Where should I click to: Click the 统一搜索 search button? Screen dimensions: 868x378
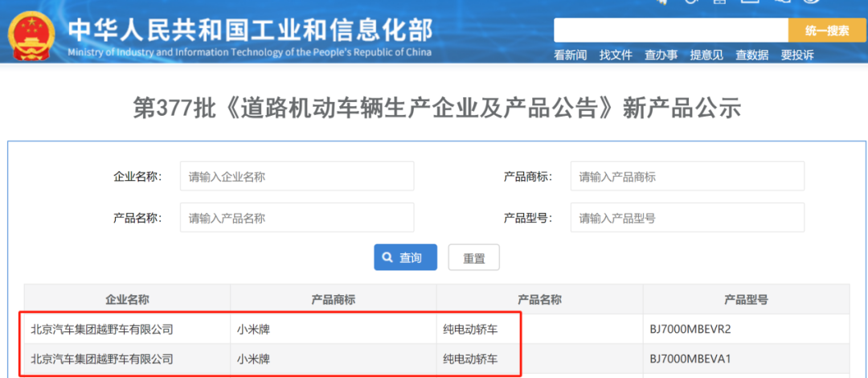pos(827,31)
